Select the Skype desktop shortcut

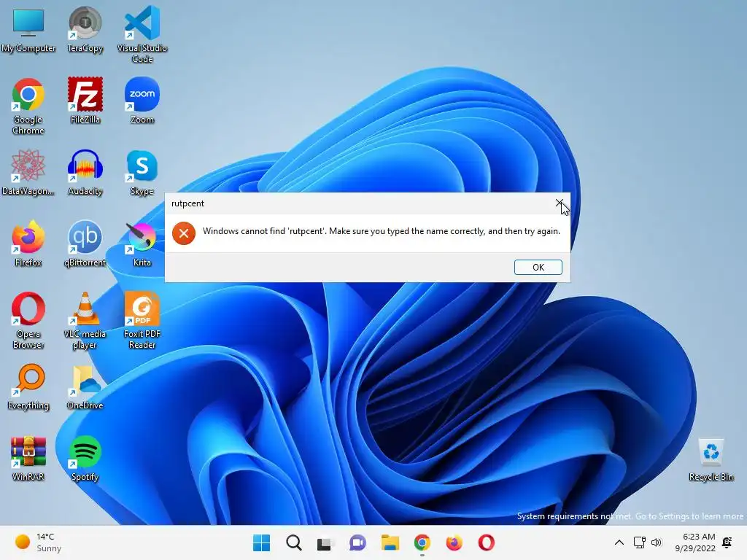point(142,172)
